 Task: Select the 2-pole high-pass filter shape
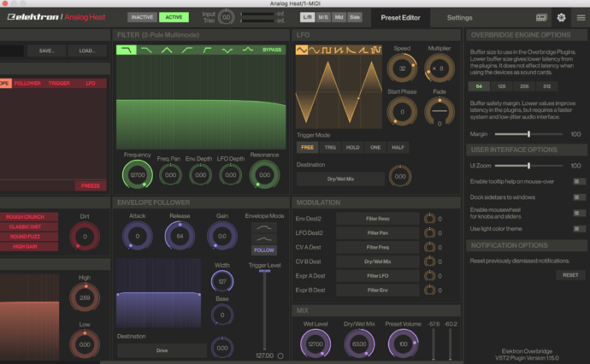click(x=207, y=50)
